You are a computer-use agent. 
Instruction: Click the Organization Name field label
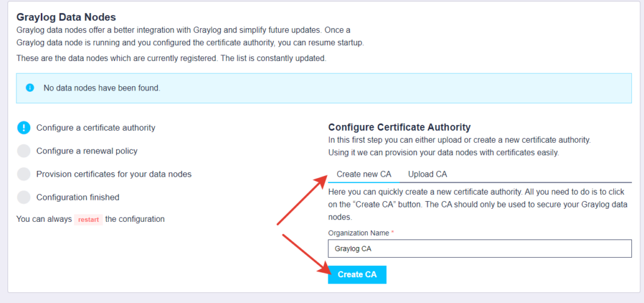tap(358, 233)
